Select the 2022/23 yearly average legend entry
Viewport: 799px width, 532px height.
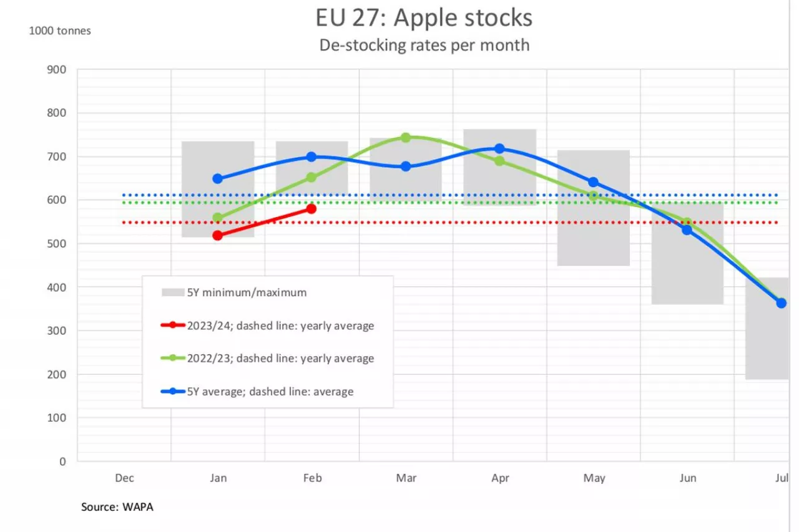[280, 359]
